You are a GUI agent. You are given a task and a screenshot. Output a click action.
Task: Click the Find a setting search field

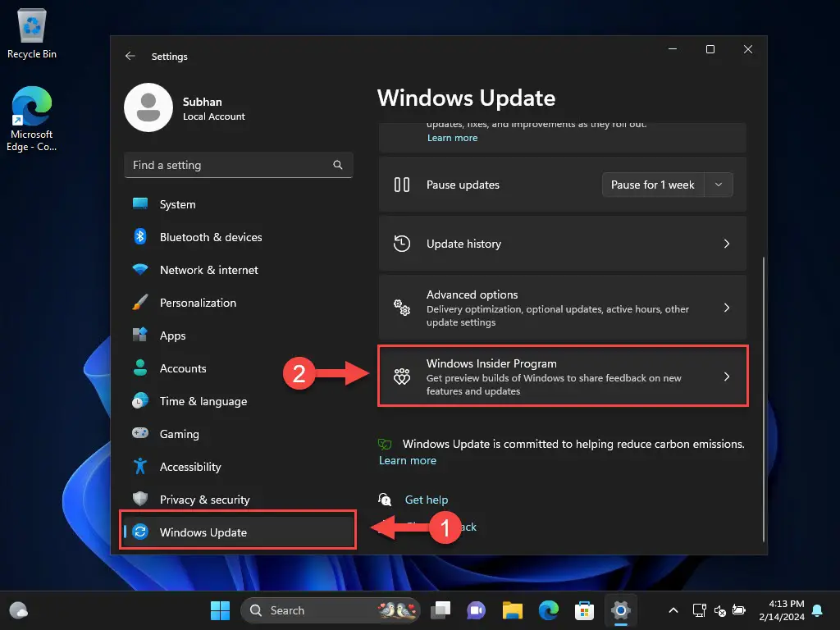[230, 165]
